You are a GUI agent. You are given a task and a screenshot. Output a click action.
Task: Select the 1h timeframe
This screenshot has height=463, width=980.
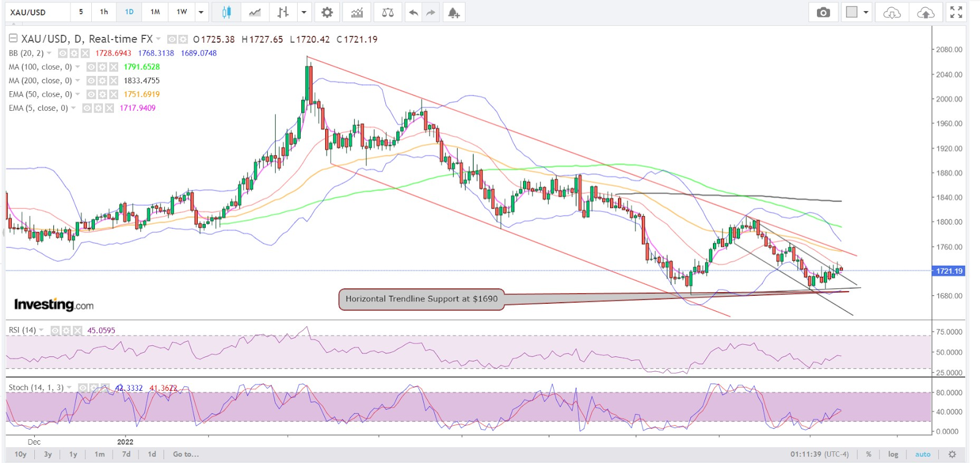(x=104, y=12)
